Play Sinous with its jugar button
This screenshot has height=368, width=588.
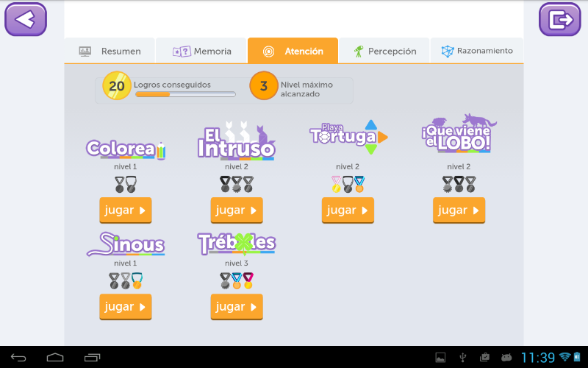126,307
